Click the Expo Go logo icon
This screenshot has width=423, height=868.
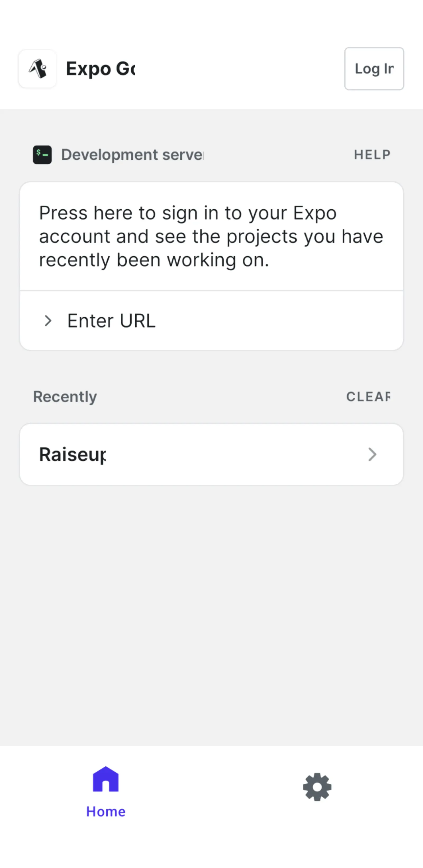click(38, 69)
